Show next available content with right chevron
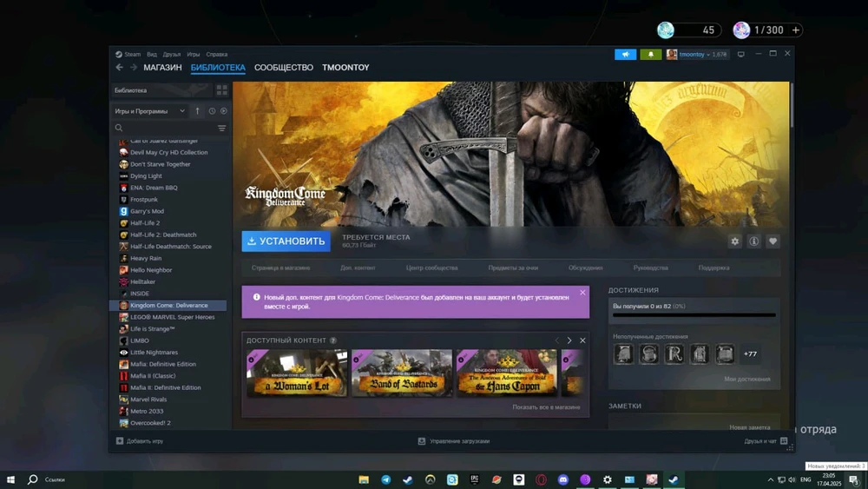Screen dimensions: 868x489 click(569, 340)
